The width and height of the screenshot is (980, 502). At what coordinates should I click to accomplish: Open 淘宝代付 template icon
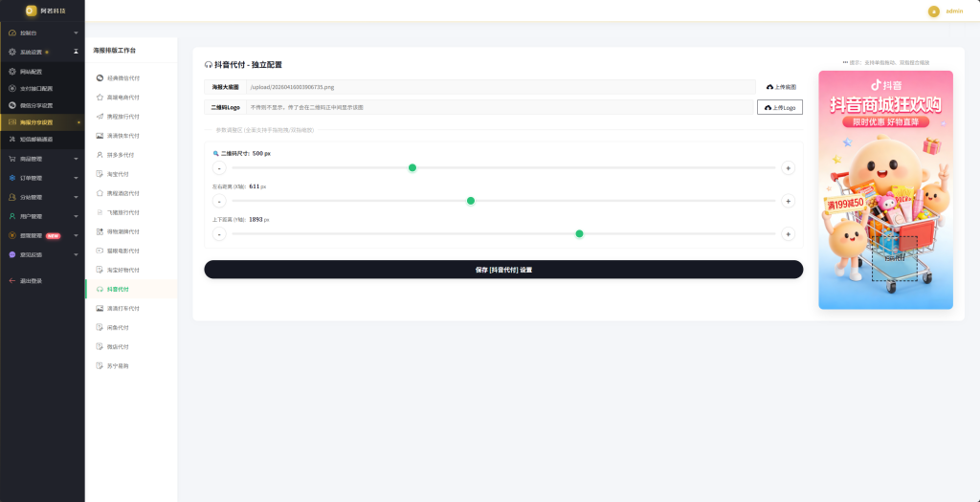(100, 174)
